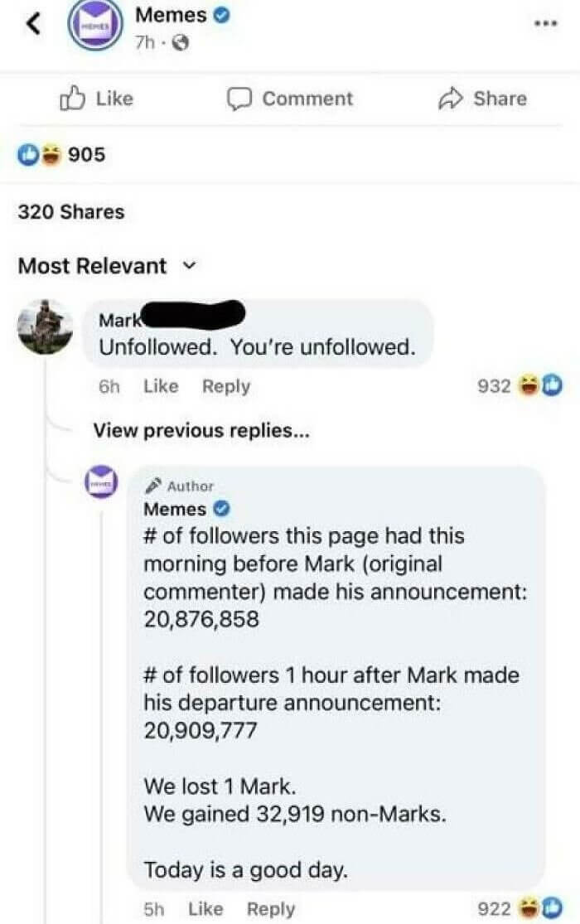This screenshot has width=580, height=924.
Task: Open the Comment icon below the post
Action: (239, 99)
